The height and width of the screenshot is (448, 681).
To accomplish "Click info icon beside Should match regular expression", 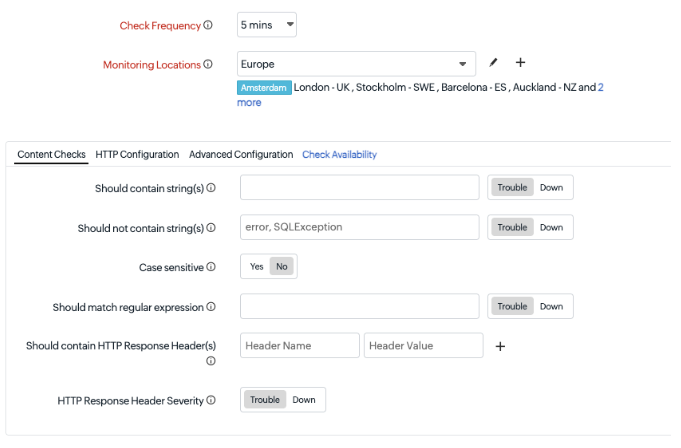I will (x=211, y=307).
